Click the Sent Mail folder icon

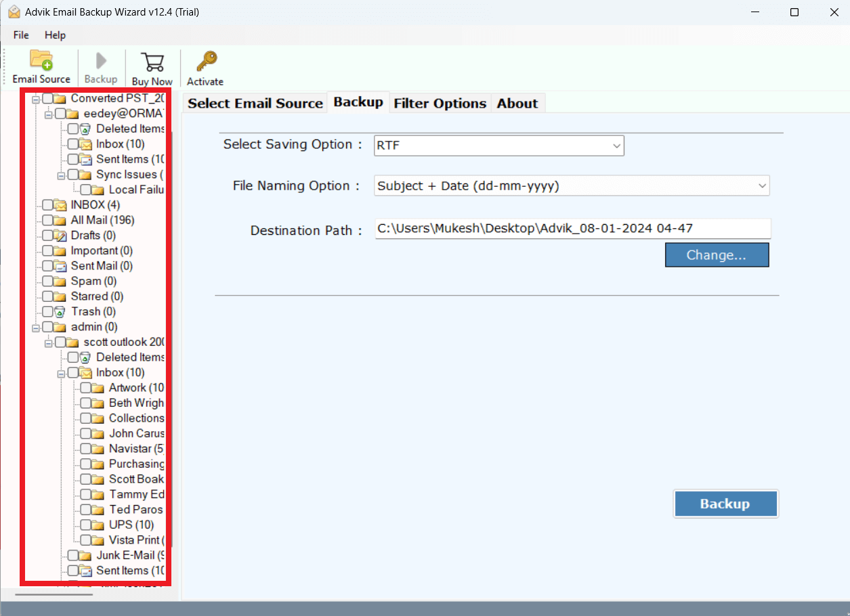(60, 266)
